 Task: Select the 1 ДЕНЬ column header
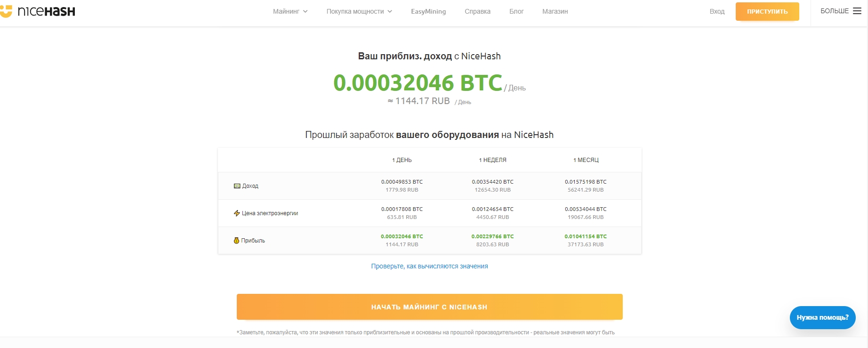[x=402, y=160]
